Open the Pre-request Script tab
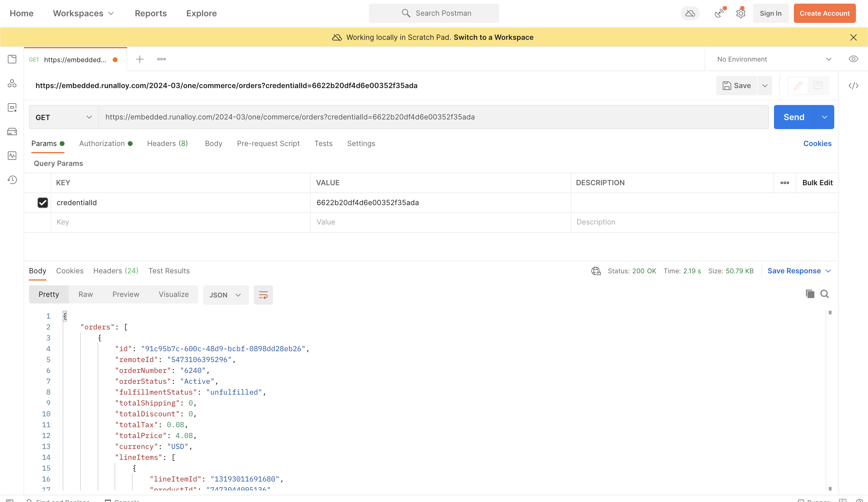868x502 pixels. coord(268,143)
